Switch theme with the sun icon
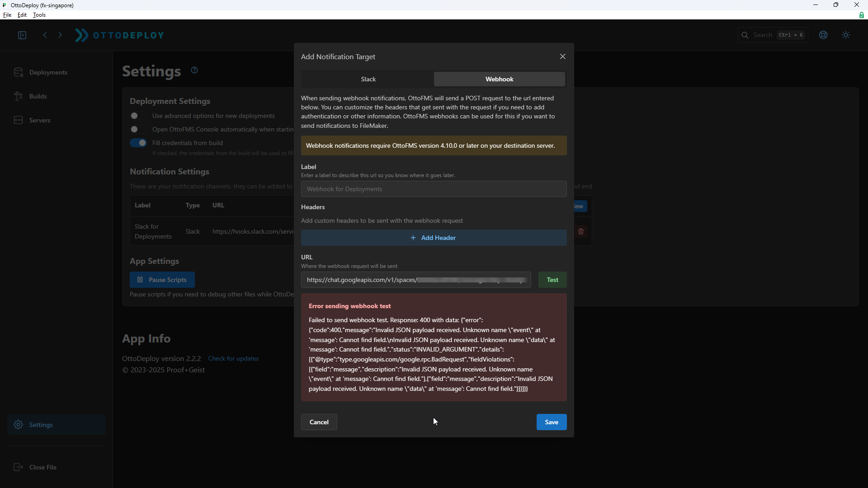The image size is (868, 488). (x=846, y=35)
